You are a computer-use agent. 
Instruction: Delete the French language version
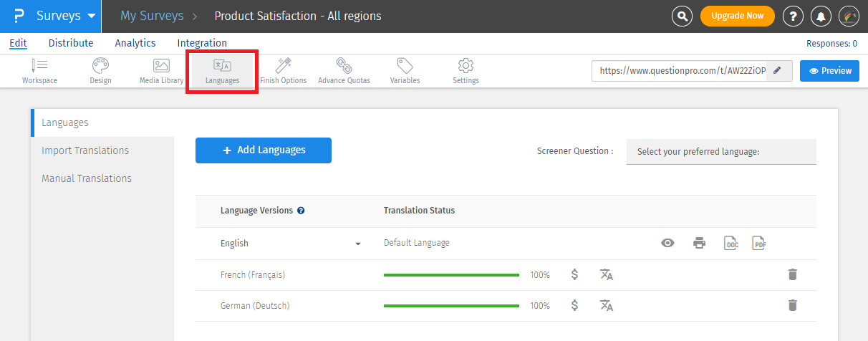point(792,274)
